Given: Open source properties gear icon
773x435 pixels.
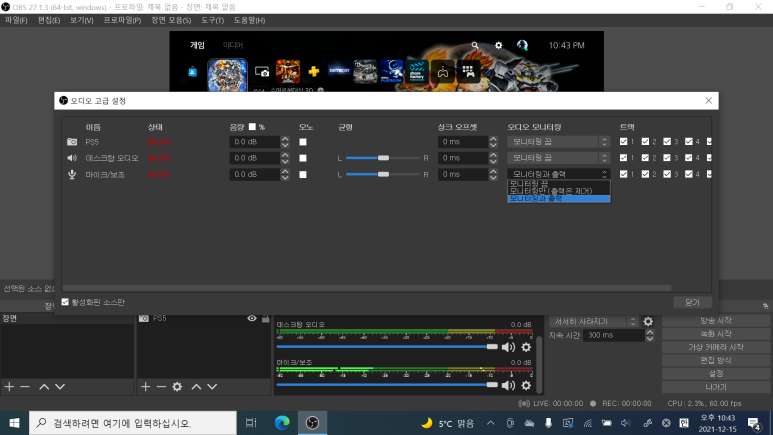Looking at the screenshot, I should tap(177, 387).
